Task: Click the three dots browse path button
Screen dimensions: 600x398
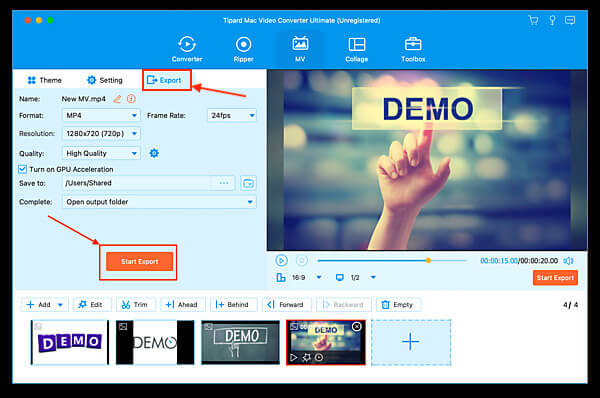Action: 224,183
